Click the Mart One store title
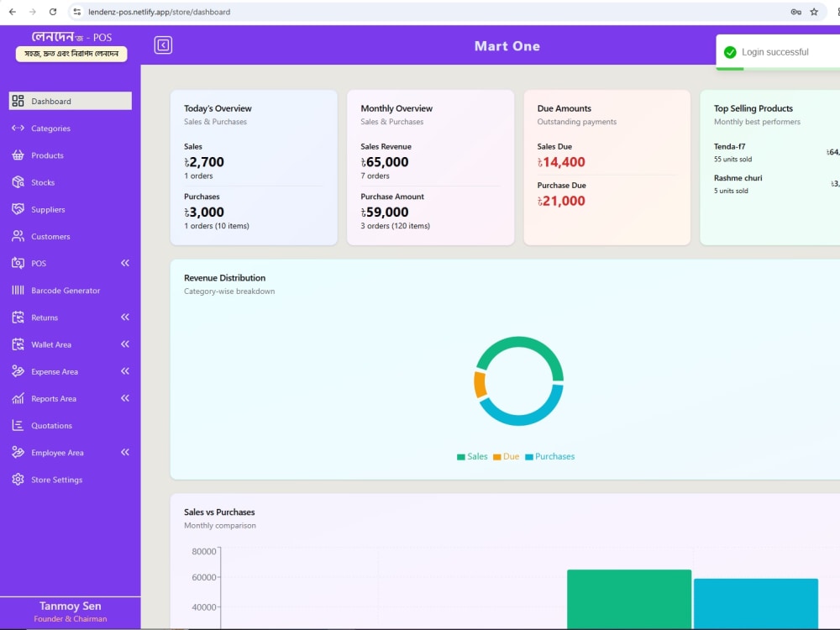840x630 pixels. pos(507,46)
